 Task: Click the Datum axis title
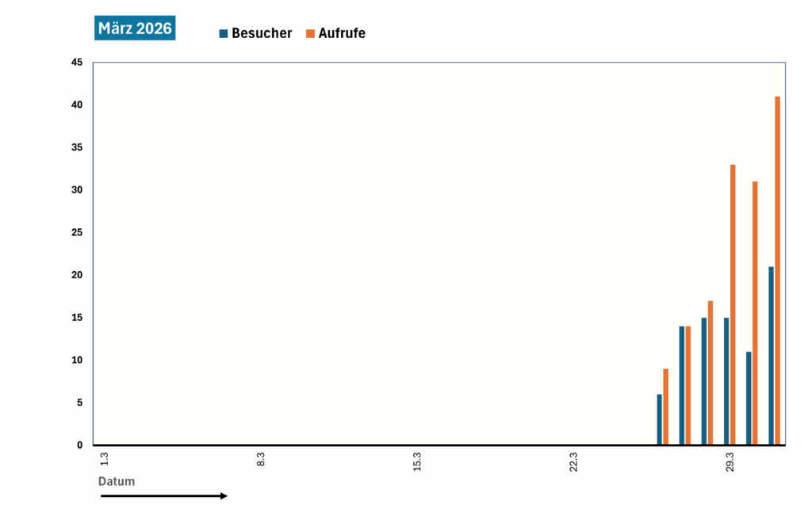tap(117, 481)
